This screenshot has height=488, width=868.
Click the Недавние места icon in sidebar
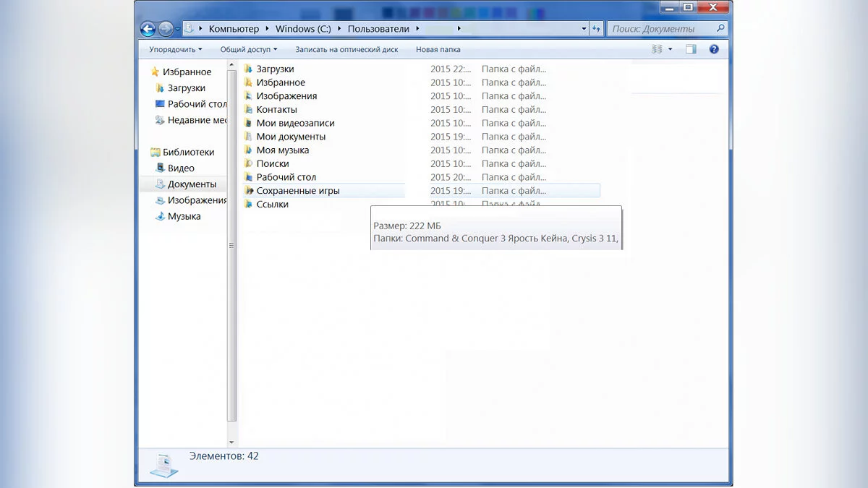pos(160,120)
